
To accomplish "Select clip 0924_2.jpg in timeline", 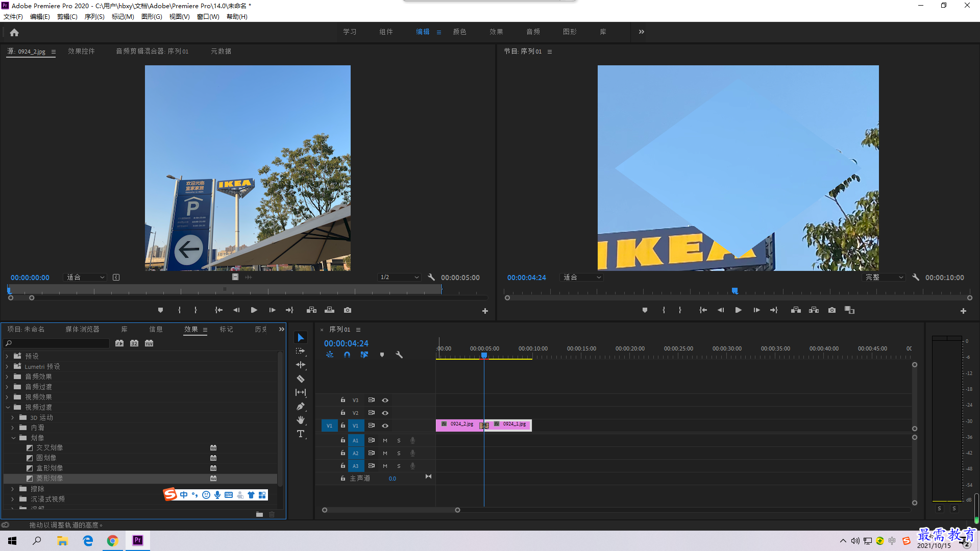I will (458, 424).
